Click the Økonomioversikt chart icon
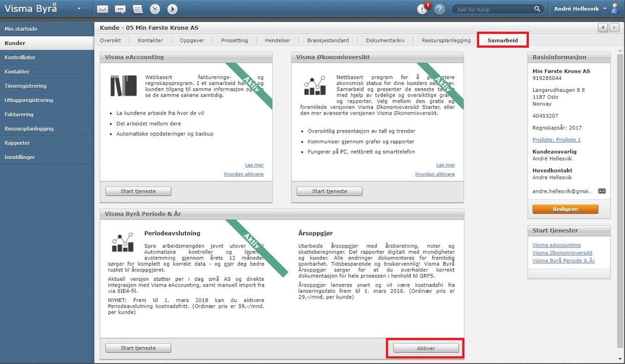The width and height of the screenshot is (625, 364). [x=315, y=85]
